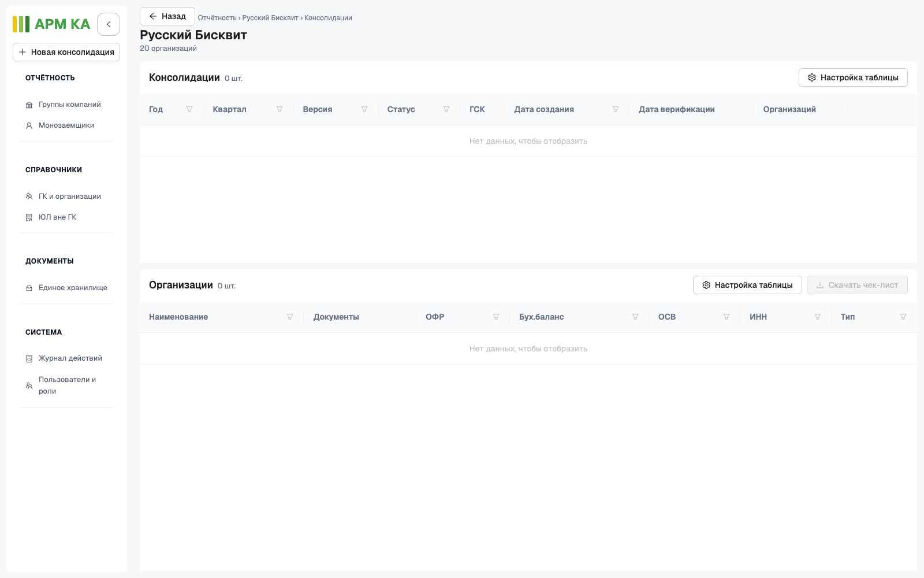The image size is (924, 578).
Task: Open Единое хранилище documents
Action: click(66, 288)
